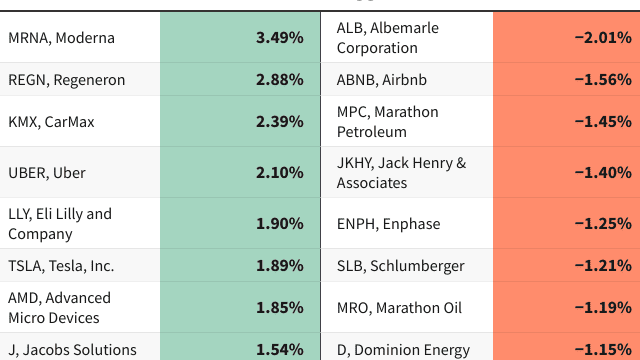Image resolution: width=640 pixels, height=360 pixels.
Task: Click the ENPH, Enphase entry
Action: (389, 224)
